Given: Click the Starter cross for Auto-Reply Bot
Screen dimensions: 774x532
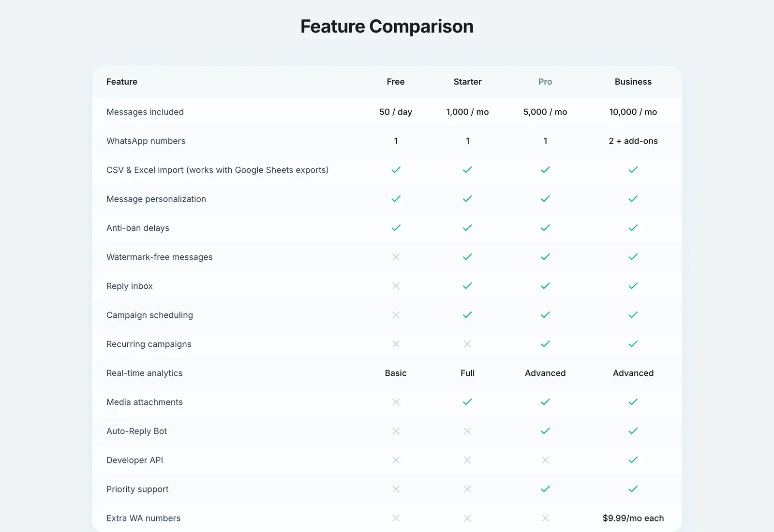Looking at the screenshot, I should [x=467, y=431].
